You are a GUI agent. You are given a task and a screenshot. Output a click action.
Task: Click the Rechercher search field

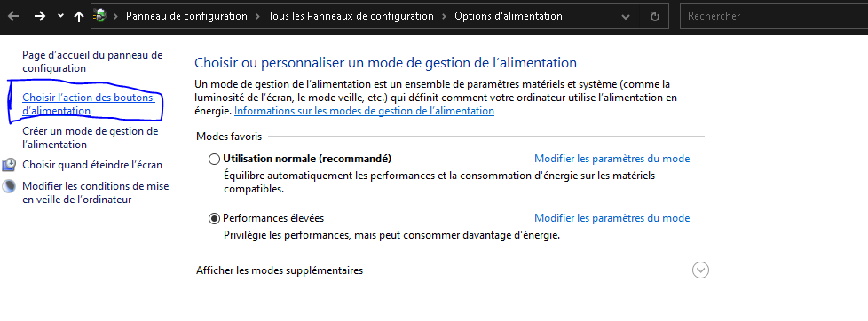point(774,16)
